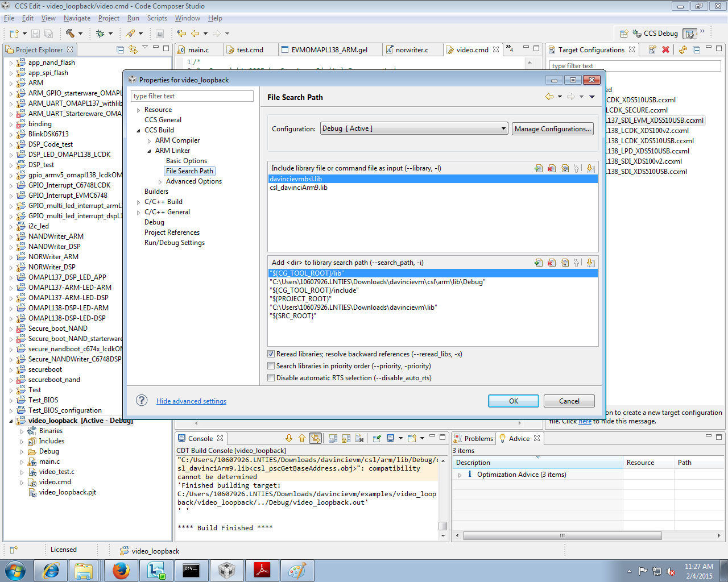The width and height of the screenshot is (728, 582).
Task: Expand Advanced Options node
Action: click(x=160, y=182)
